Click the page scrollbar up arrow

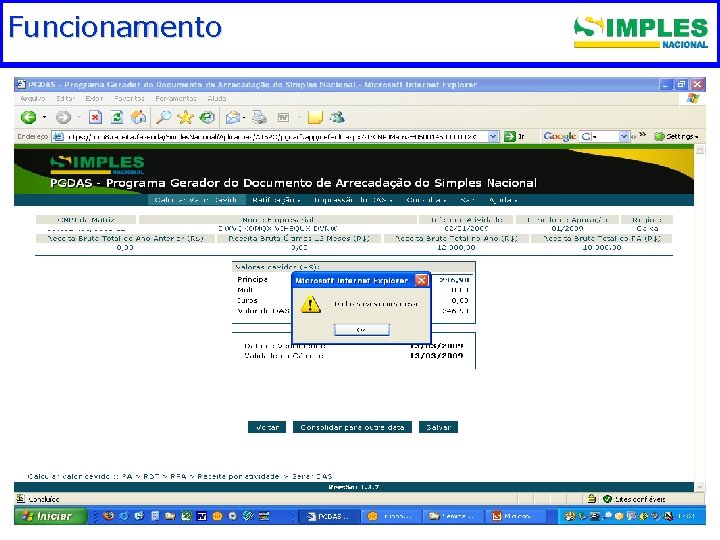click(x=700, y=150)
